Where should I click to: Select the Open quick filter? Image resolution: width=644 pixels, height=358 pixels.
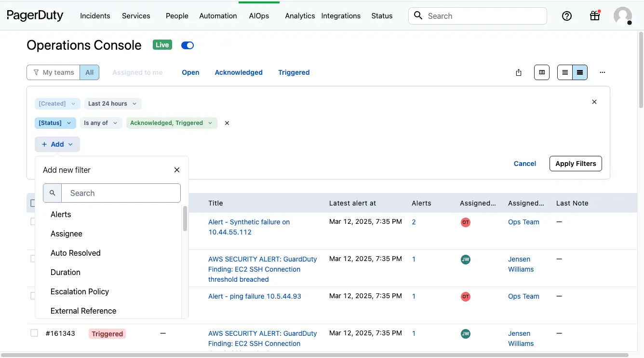point(190,72)
